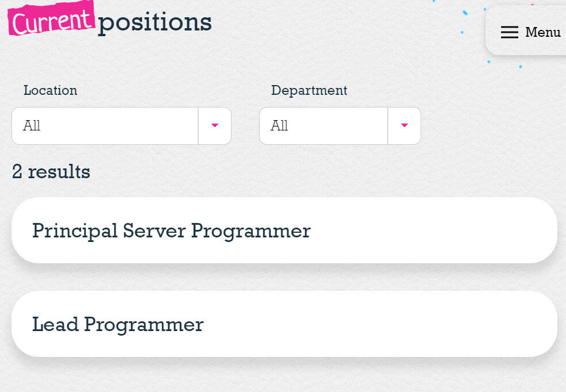This screenshot has height=392, width=566.
Task: Open the hamburger Menu icon
Action: (509, 32)
